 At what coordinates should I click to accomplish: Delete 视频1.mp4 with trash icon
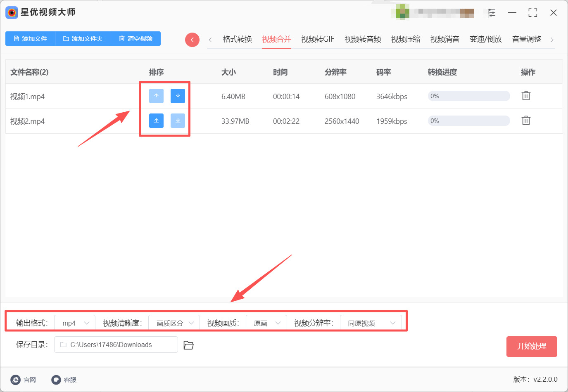526,96
